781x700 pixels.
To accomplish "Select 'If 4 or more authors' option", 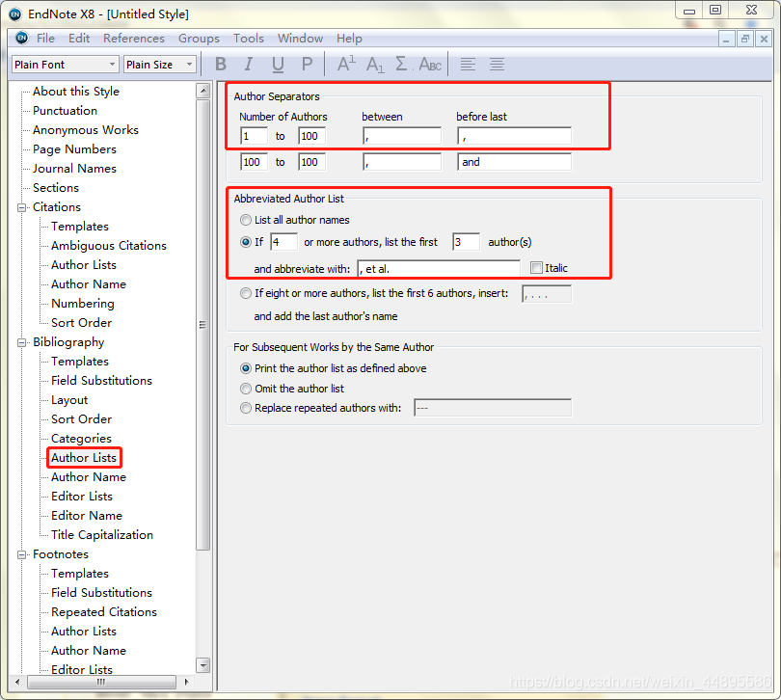I will 246,242.
